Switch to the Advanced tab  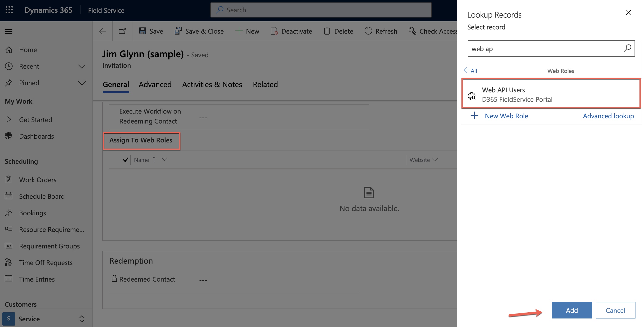click(155, 84)
